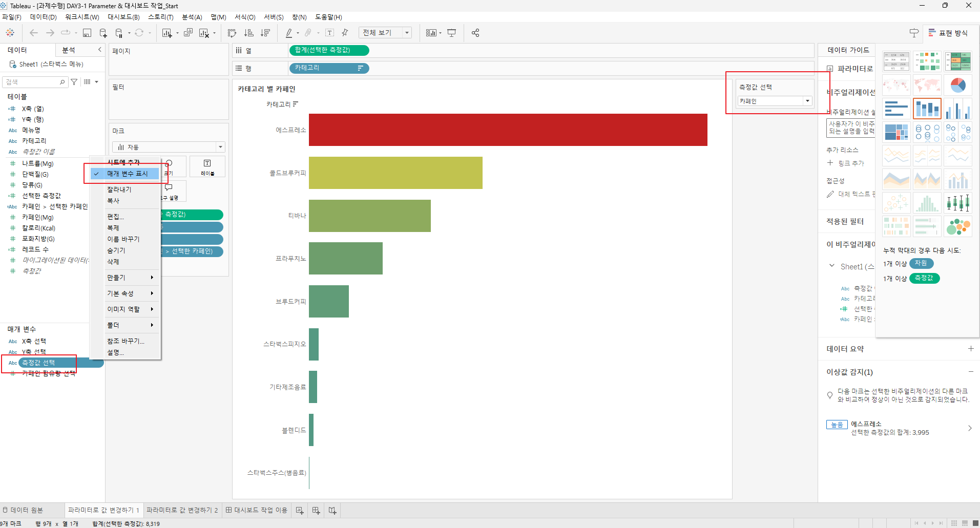Collapse the 이상값 감지(1) section
This screenshot has height=528, width=980.
click(970, 371)
